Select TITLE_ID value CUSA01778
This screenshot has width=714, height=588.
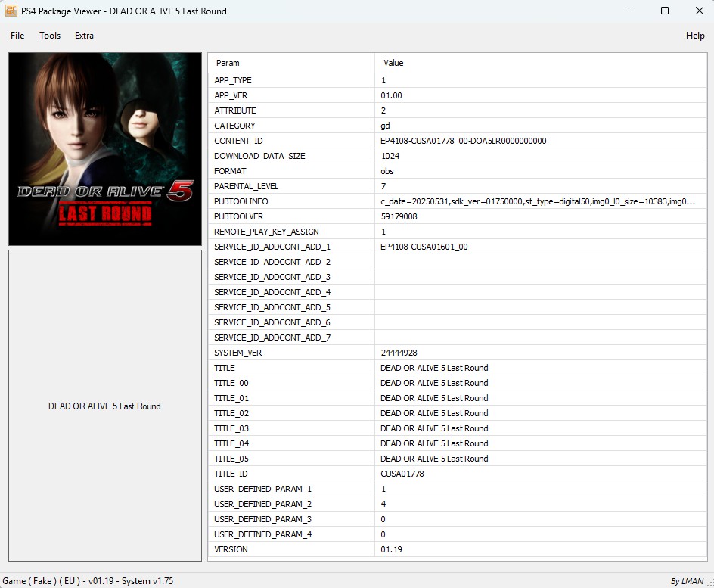pyautogui.click(x=402, y=474)
